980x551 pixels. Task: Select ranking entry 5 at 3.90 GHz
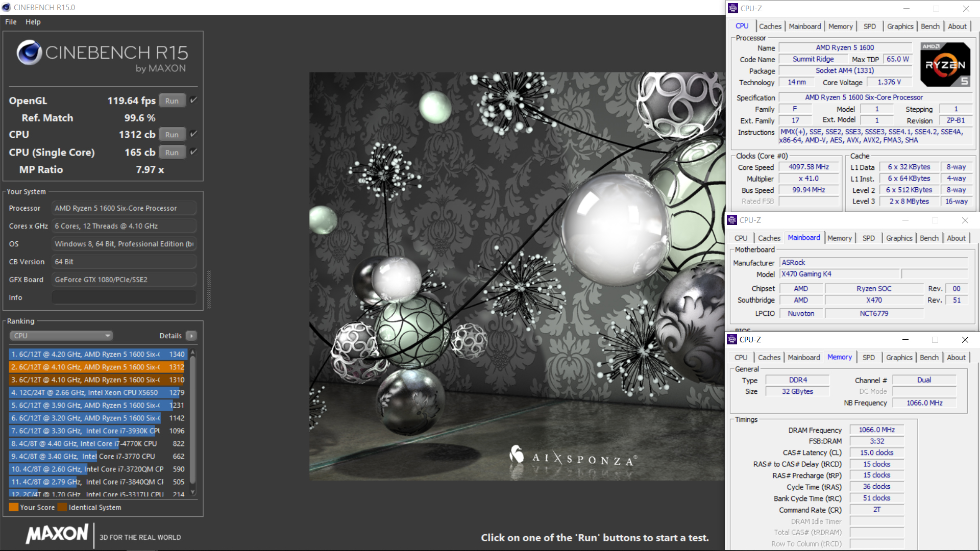97,405
